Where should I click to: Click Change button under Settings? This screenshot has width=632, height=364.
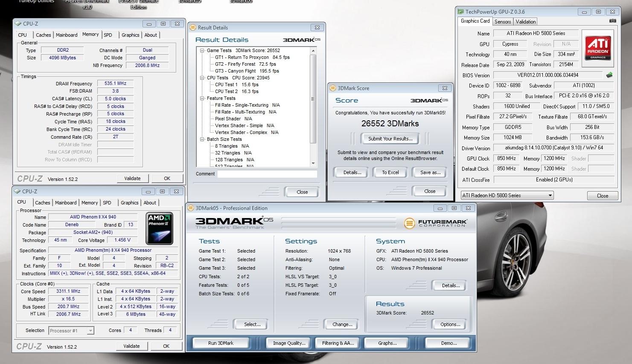tap(342, 324)
